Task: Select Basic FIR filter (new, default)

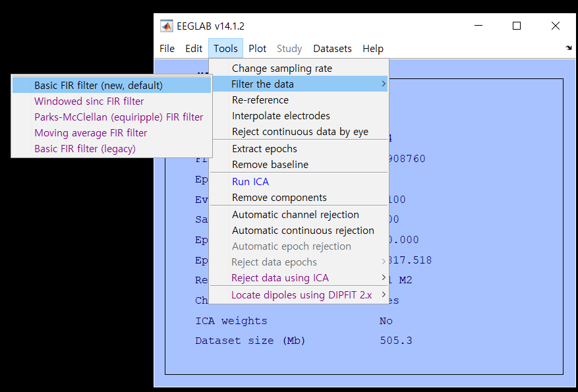Action: click(x=111, y=85)
